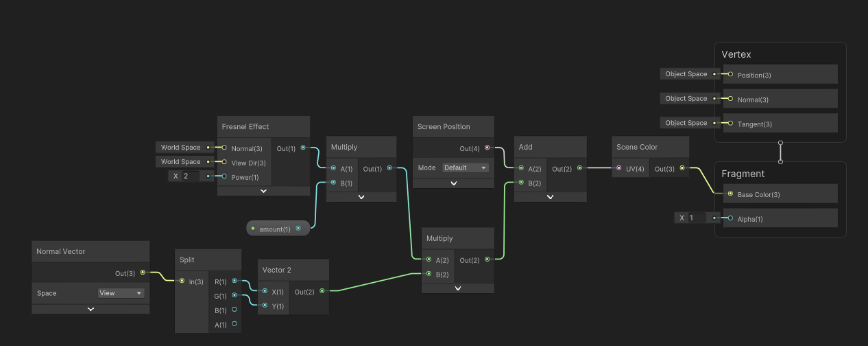Click the Vector 2 Out(2) output port
This screenshot has height=346, width=868.
pyautogui.click(x=322, y=291)
